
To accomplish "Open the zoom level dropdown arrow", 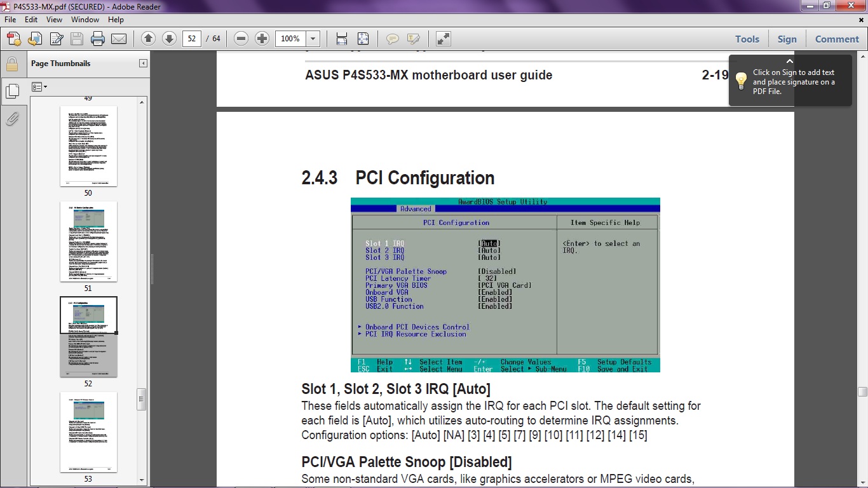I will coord(313,39).
